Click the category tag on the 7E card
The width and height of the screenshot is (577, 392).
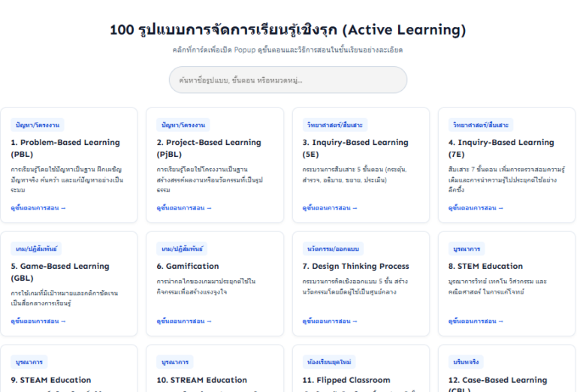(481, 125)
